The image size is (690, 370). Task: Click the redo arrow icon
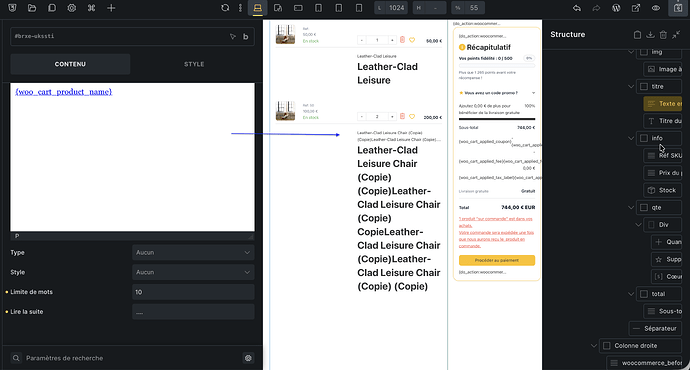(x=596, y=8)
